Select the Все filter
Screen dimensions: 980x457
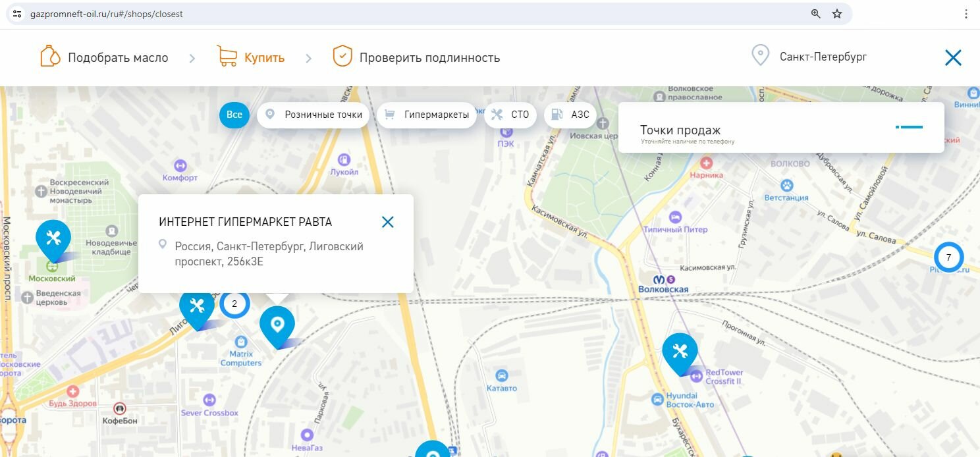[x=234, y=115]
